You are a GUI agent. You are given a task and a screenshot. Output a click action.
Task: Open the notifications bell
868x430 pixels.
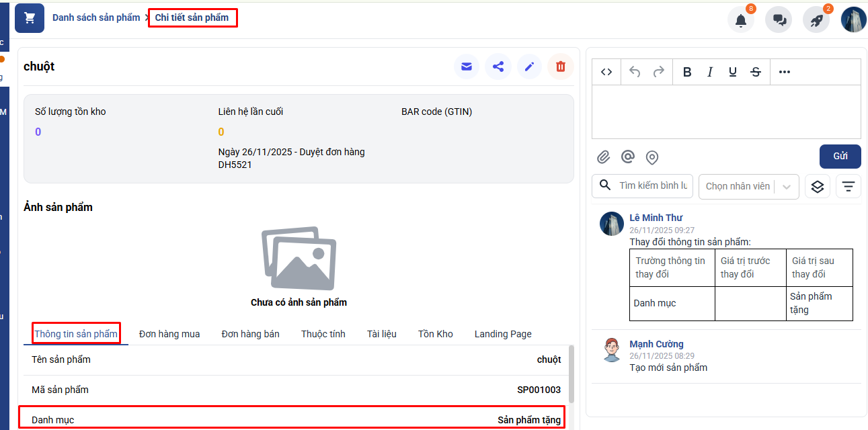[x=741, y=20]
